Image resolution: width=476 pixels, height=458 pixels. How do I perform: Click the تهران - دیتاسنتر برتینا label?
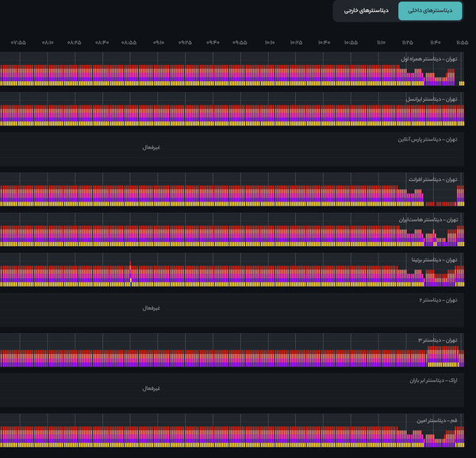(x=434, y=260)
